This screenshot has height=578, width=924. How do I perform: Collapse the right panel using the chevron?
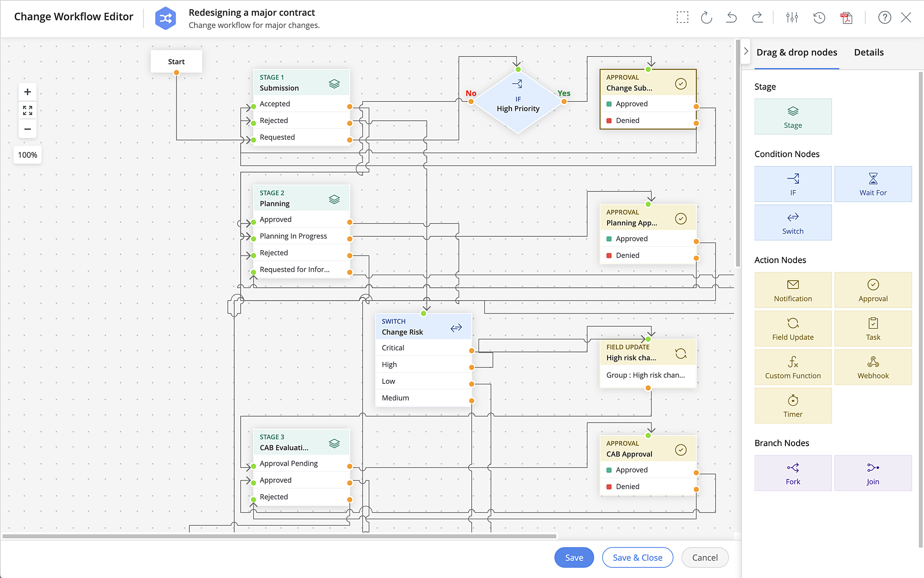pyautogui.click(x=746, y=51)
